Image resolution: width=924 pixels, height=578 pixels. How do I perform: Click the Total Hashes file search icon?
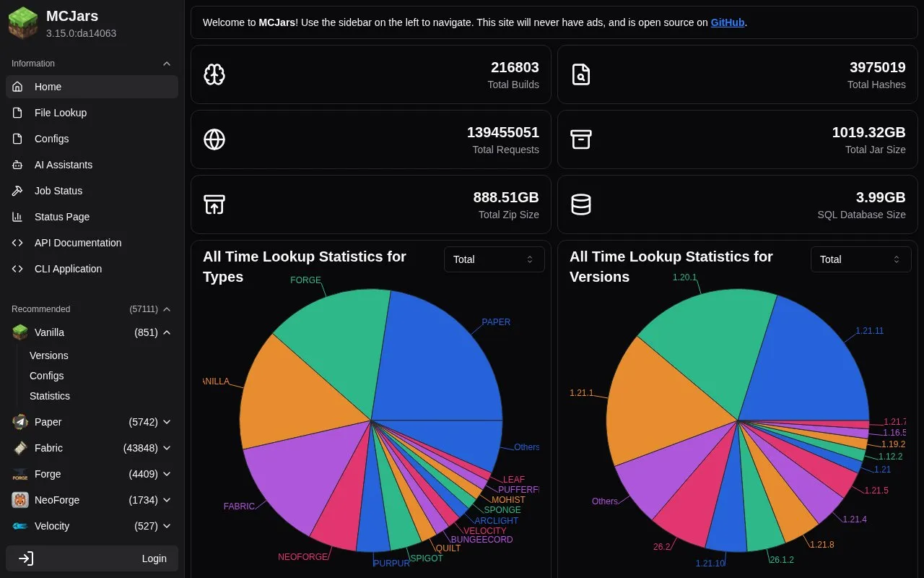tap(581, 74)
